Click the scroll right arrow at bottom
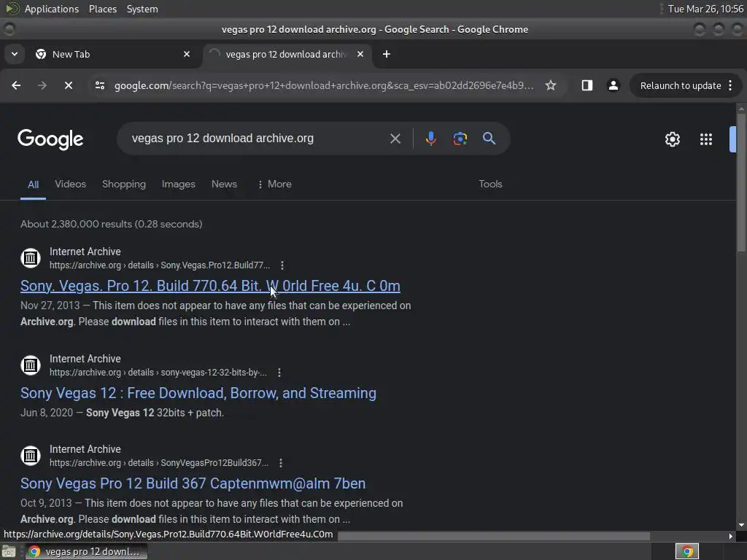 click(x=731, y=536)
